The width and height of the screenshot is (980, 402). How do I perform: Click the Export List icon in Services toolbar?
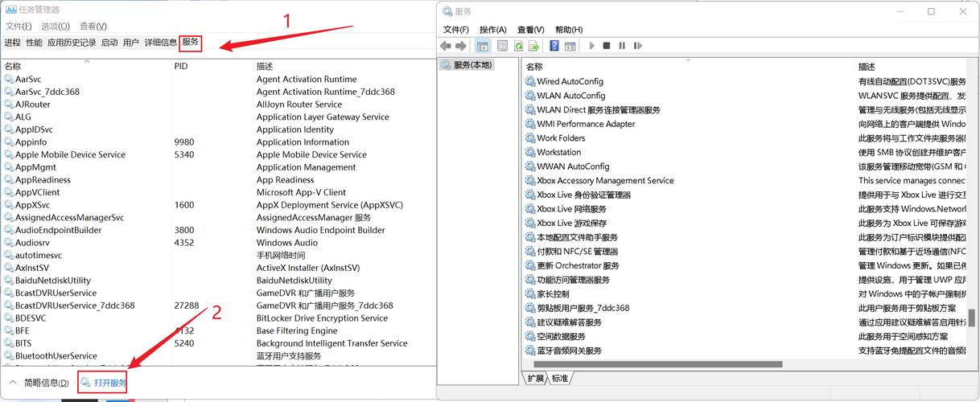click(x=533, y=46)
